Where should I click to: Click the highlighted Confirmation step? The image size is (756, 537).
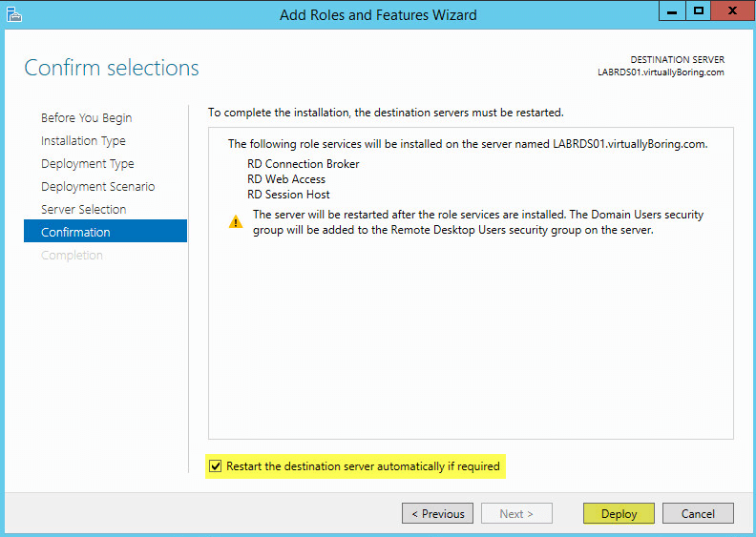105,231
